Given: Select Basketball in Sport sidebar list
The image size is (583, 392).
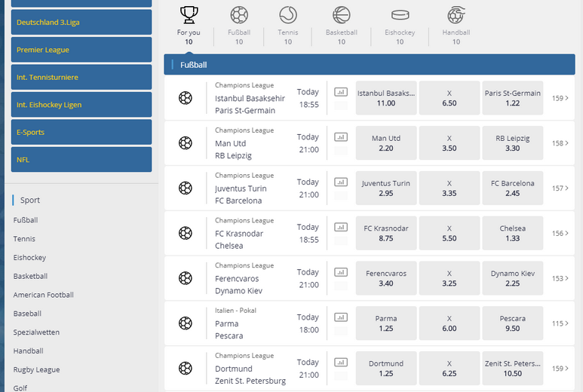Looking at the screenshot, I should point(30,276).
